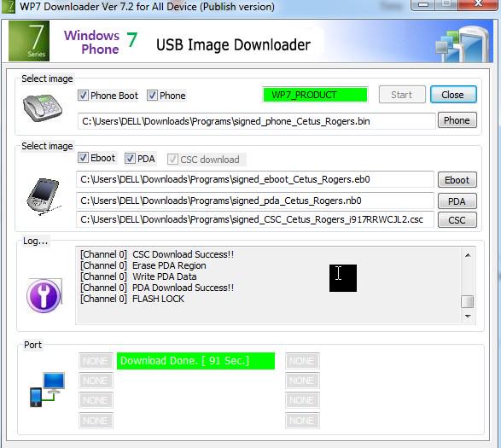Click the signed_pda_Cetus_Rogers.nb0 path field
This screenshot has width=501, height=448.
254,201
